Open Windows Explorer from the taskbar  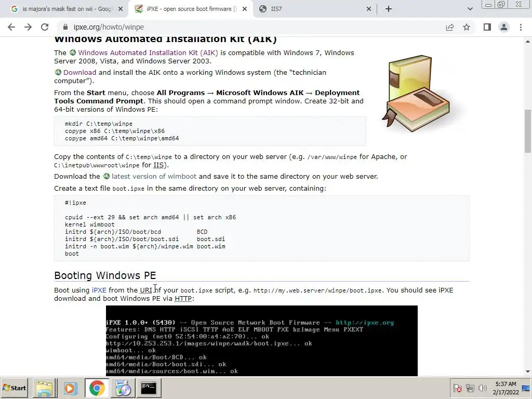point(45,388)
